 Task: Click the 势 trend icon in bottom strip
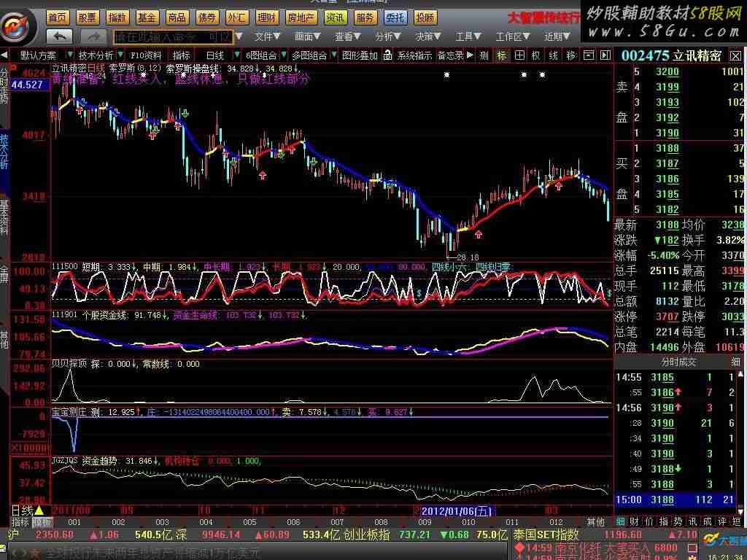tap(678, 522)
